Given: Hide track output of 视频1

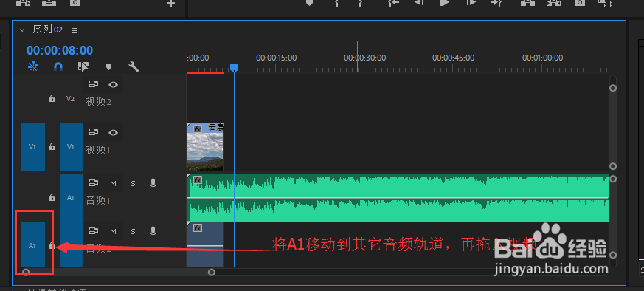Looking at the screenshot, I should click(114, 132).
